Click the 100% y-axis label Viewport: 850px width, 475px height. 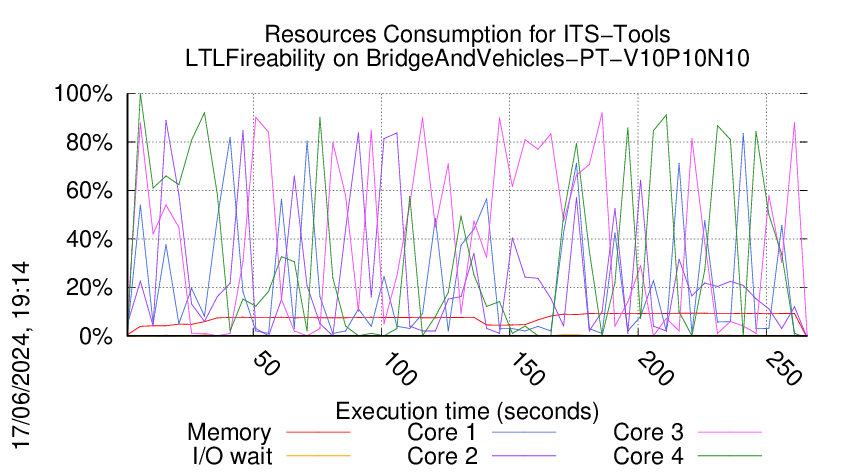83,94
